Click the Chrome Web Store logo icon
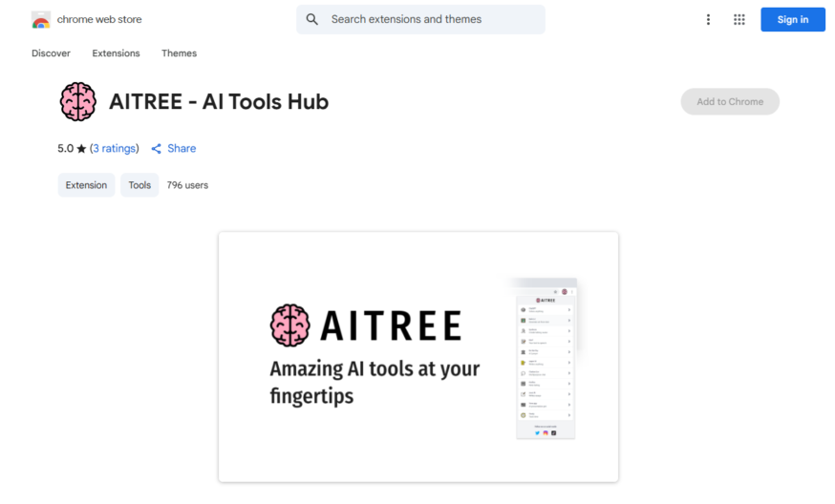The width and height of the screenshot is (835, 504). [41, 20]
